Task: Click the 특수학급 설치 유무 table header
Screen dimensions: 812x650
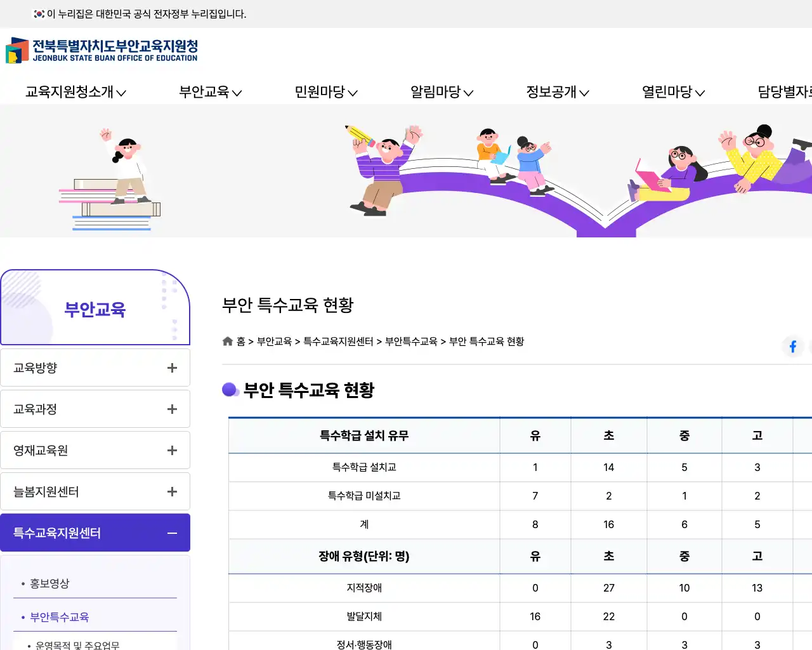Action: pos(364,435)
